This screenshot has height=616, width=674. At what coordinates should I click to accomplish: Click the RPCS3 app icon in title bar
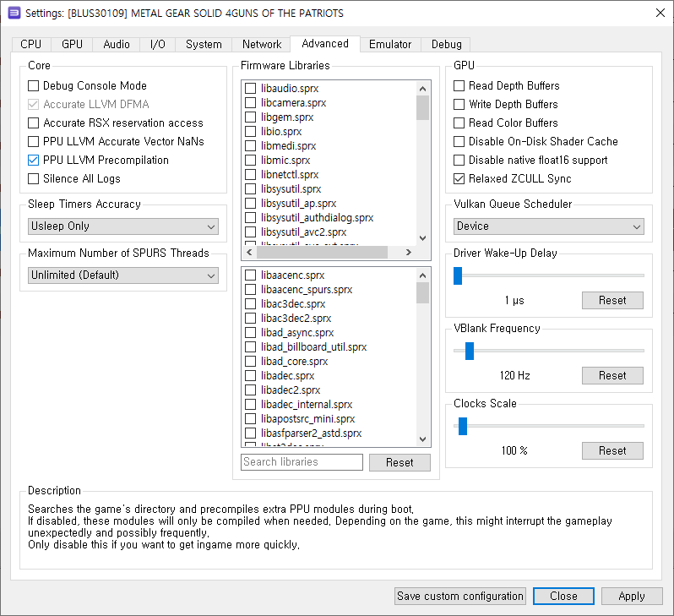point(14,13)
